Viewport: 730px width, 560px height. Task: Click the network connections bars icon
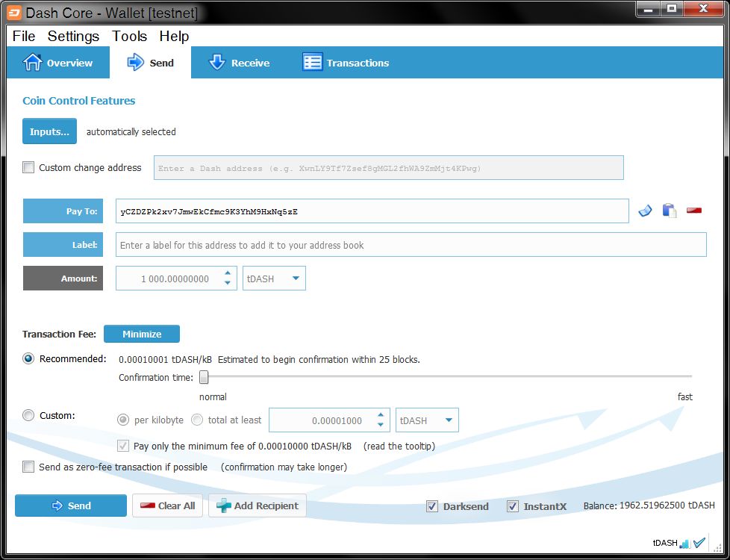coord(684,544)
